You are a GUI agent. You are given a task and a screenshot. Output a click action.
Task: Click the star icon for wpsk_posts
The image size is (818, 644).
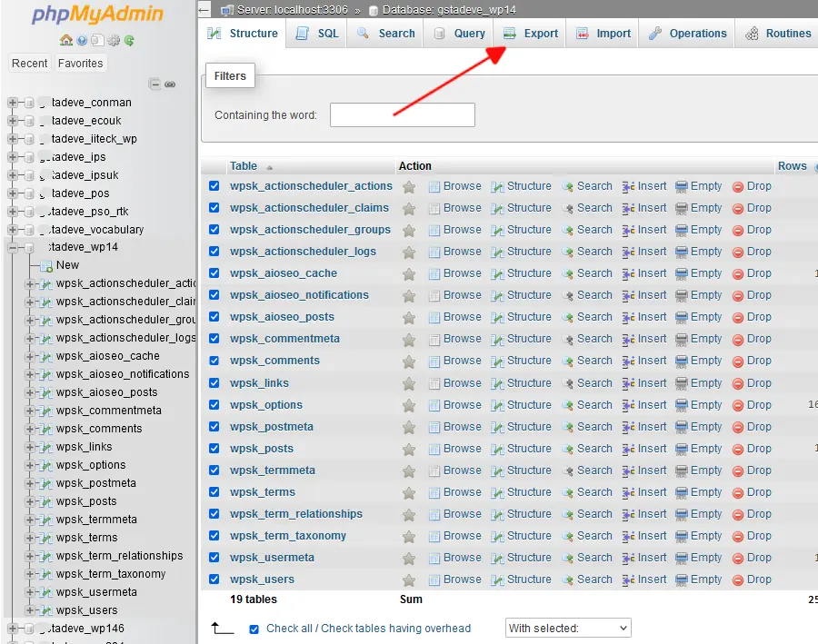click(x=409, y=449)
